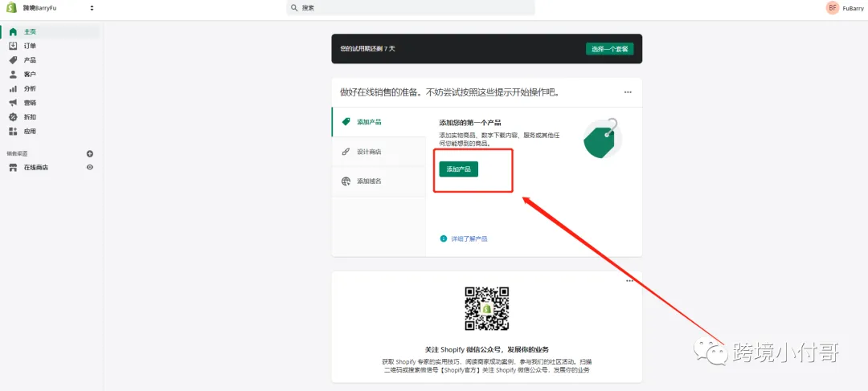Open the Marketing (营销) megaphone icon
Viewport: 868px width, 391px height.
tap(14, 103)
